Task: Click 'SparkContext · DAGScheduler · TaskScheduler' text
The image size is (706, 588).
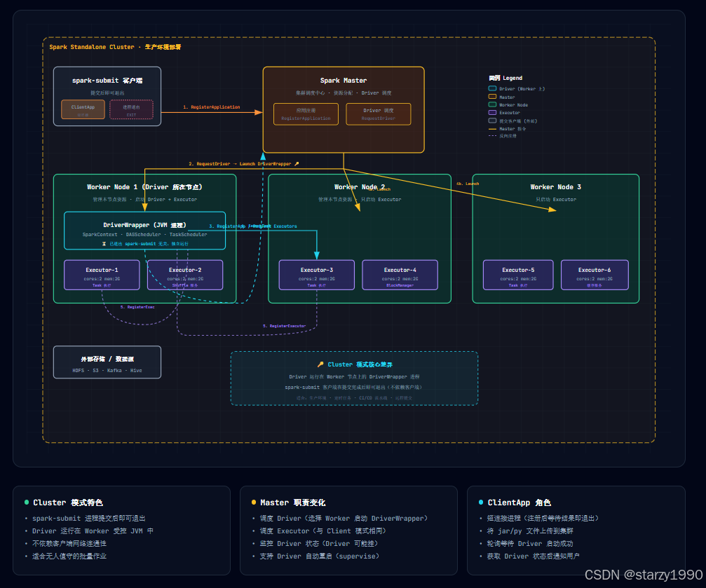Action: coord(144,235)
